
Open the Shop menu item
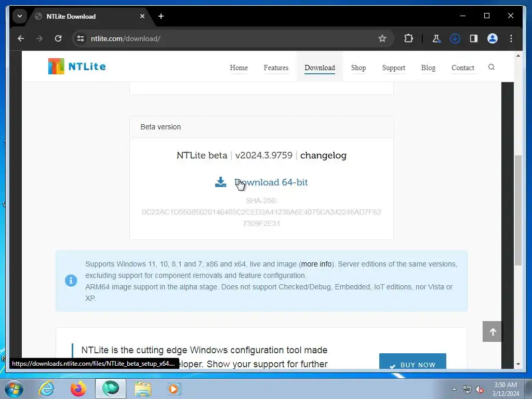pos(358,68)
